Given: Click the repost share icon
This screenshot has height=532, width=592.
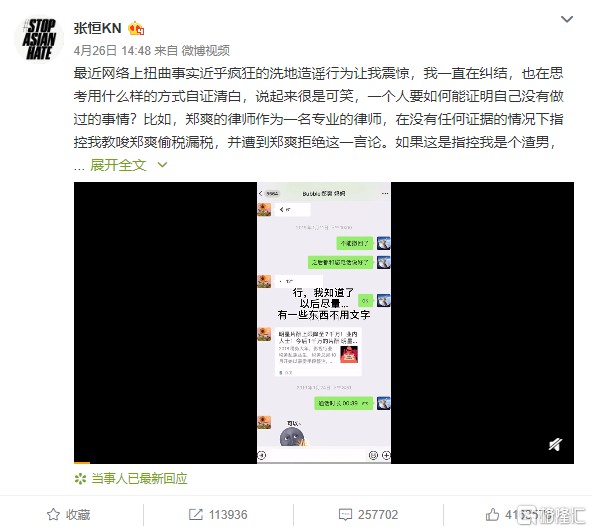Looking at the screenshot, I should click(x=196, y=514).
